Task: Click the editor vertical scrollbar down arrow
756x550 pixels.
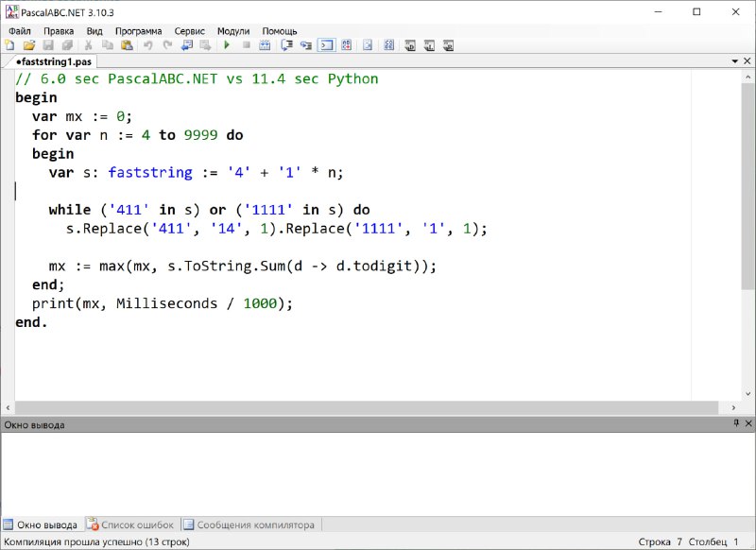Action: tap(748, 394)
